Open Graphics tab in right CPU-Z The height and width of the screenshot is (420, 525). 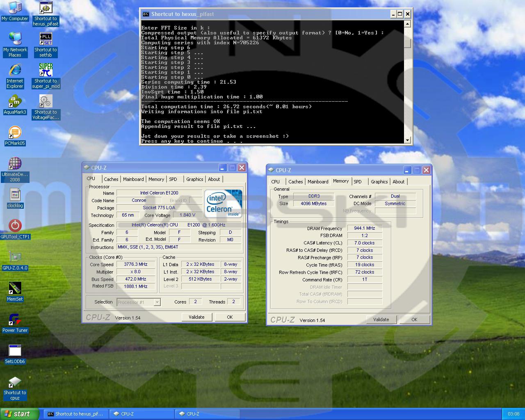379,182
